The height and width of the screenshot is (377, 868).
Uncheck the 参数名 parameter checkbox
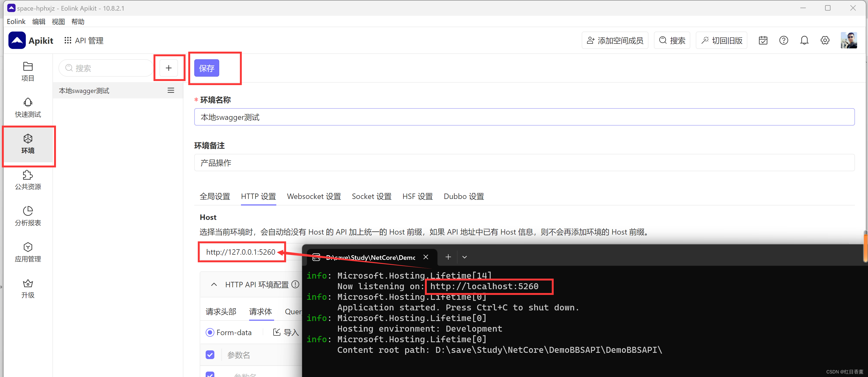coord(210,355)
